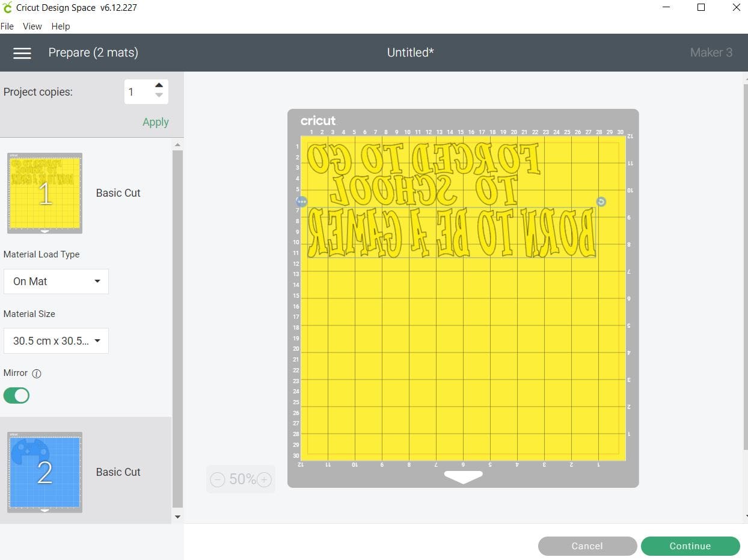The width and height of the screenshot is (748, 560).
Task: Open the Material Size dropdown
Action: click(x=56, y=341)
